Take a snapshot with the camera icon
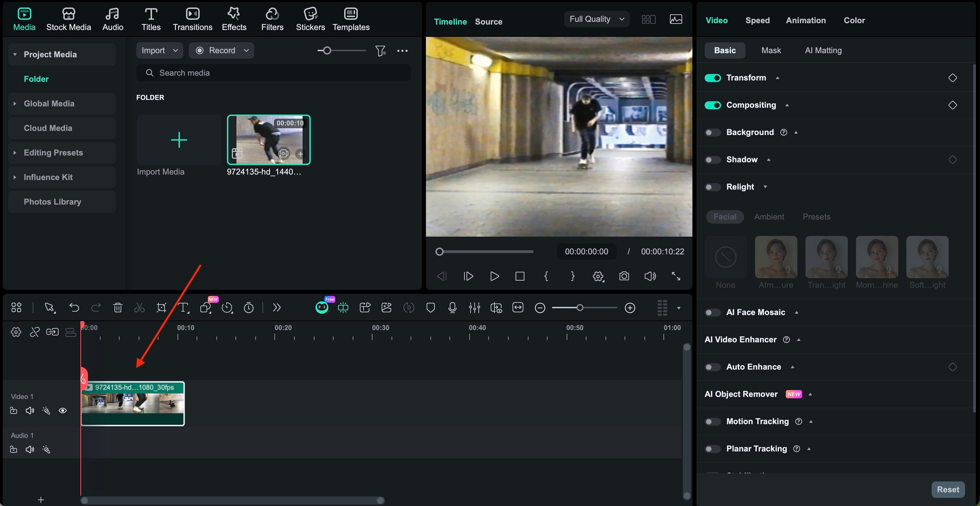 coord(624,276)
